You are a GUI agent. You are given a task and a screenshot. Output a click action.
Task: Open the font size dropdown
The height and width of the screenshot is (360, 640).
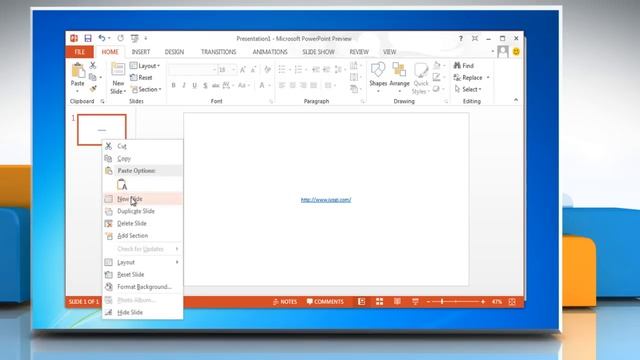233,70
